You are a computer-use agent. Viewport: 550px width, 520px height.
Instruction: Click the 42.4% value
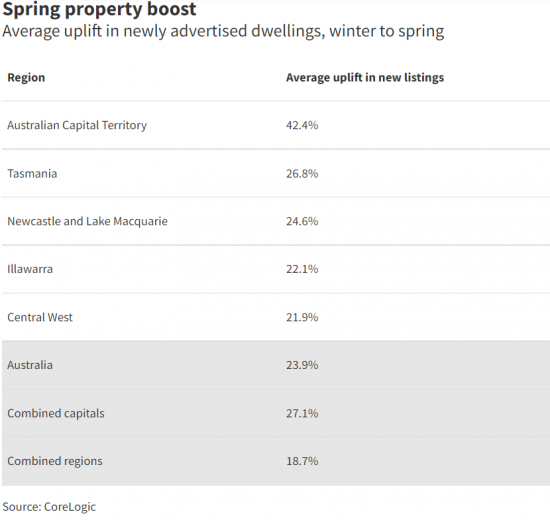[302, 125]
